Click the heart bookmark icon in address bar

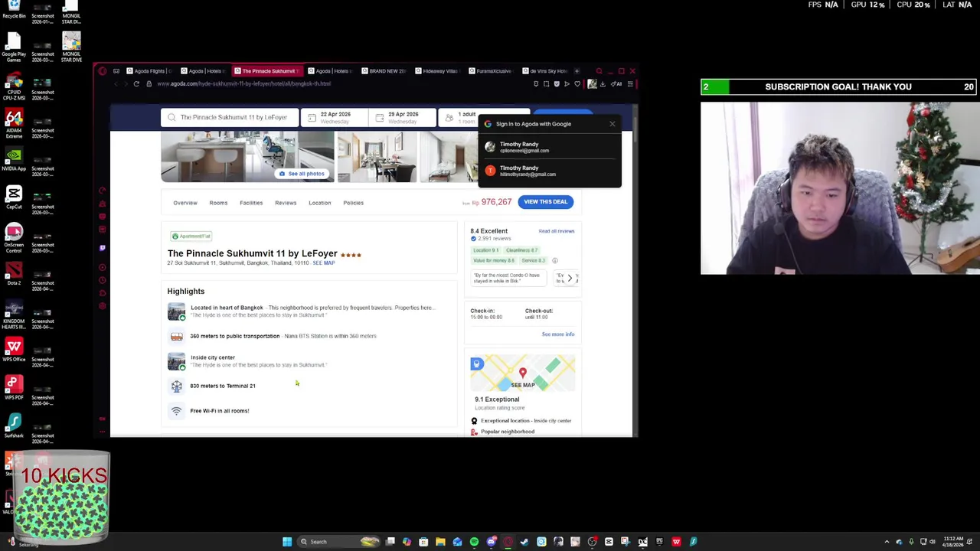[x=577, y=83]
